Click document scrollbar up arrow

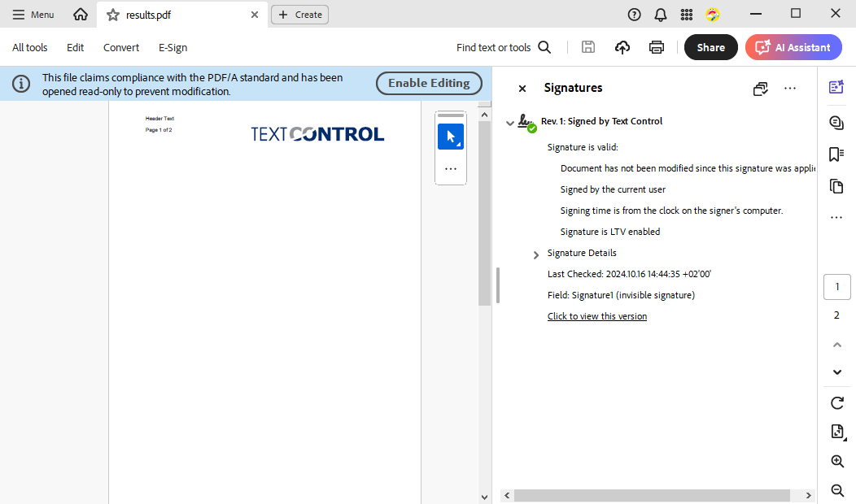[484, 115]
